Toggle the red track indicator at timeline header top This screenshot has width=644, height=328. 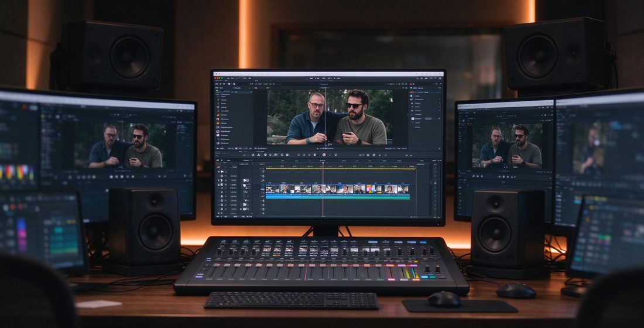tap(218, 167)
